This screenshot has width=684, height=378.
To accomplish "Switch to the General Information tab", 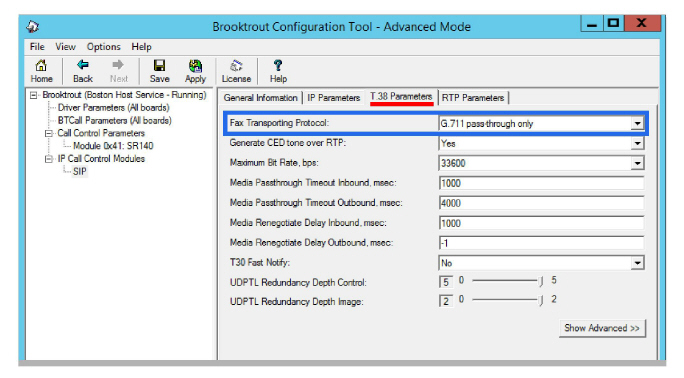I will (x=260, y=98).
